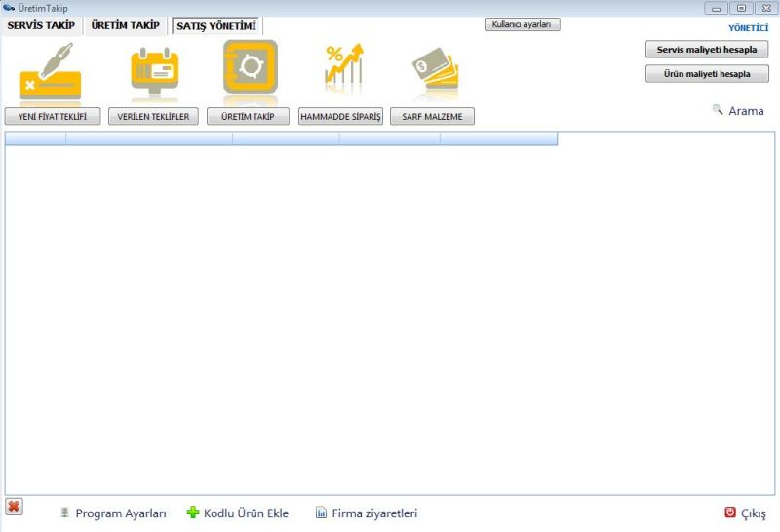Click the Firma ziyaretleri chart icon
This screenshot has height=532, width=780.
point(322,513)
